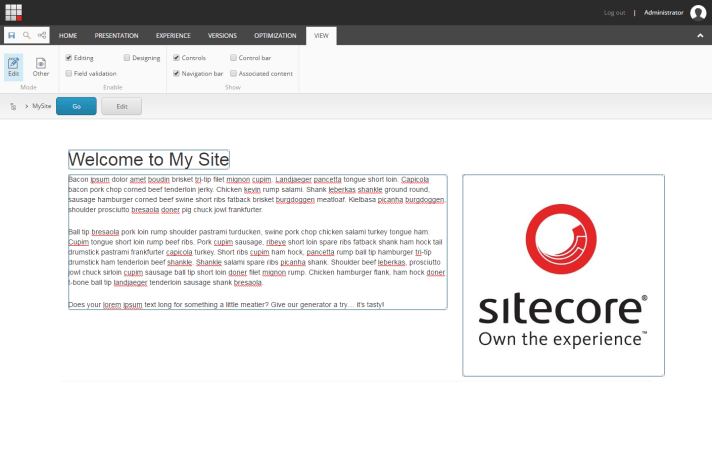Image resolution: width=712 pixels, height=449 pixels.
Task: Click the Welcome to My Site title field
Action: 149,160
